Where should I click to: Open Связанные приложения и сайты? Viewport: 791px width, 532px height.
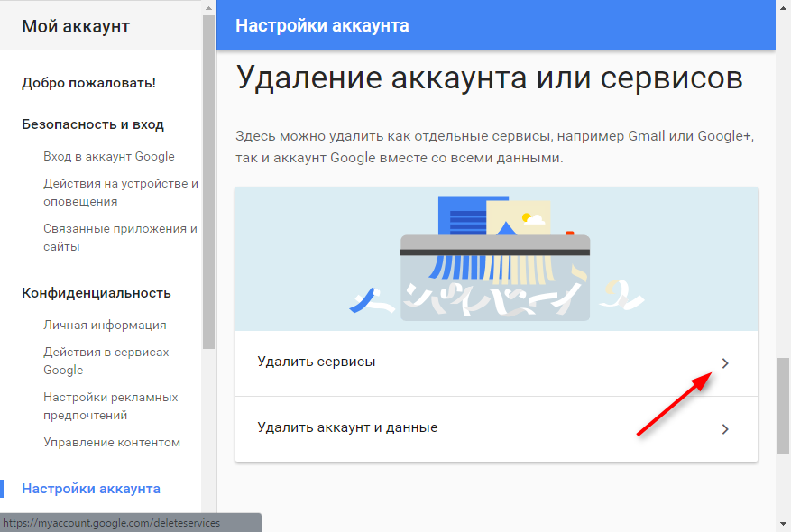coord(120,237)
